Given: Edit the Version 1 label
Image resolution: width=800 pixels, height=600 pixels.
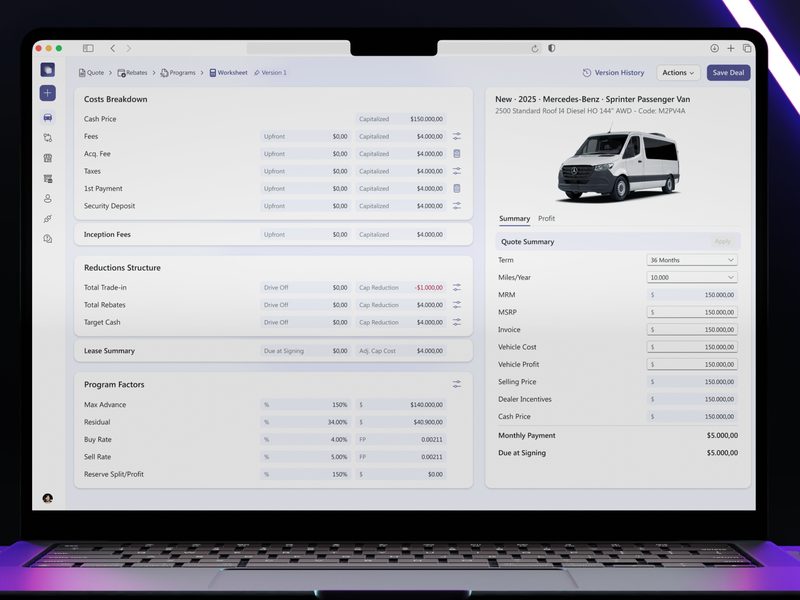Looking at the screenshot, I should (270, 72).
